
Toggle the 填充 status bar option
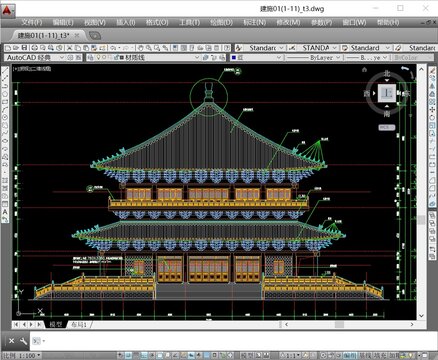(x=379, y=356)
